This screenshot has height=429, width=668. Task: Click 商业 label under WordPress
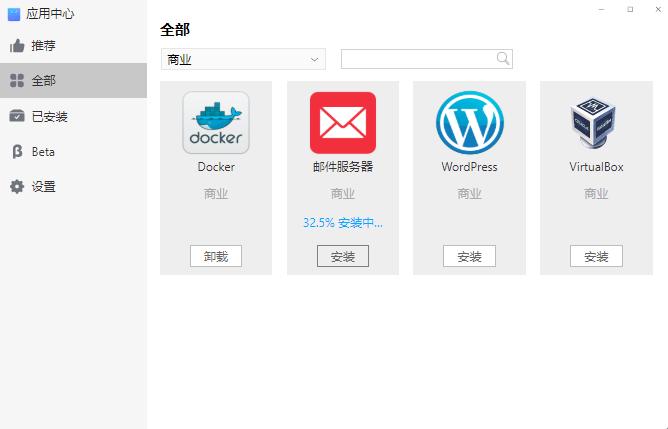[469, 194]
